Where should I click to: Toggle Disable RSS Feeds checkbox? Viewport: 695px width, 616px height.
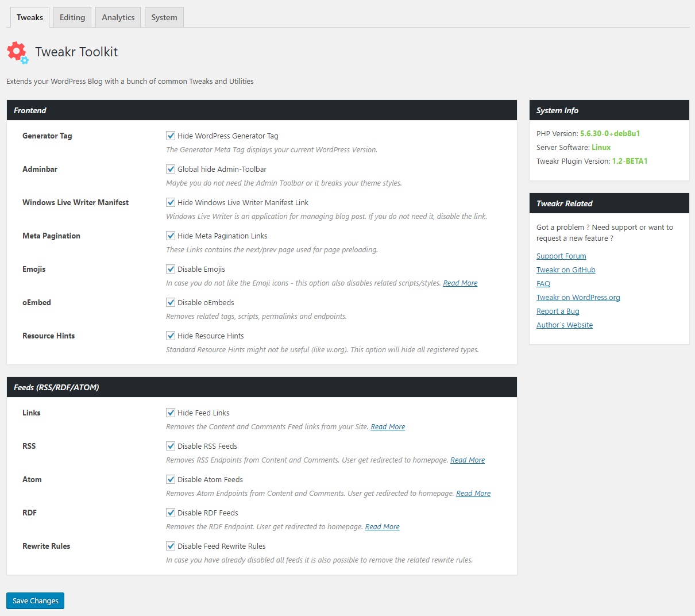[171, 446]
